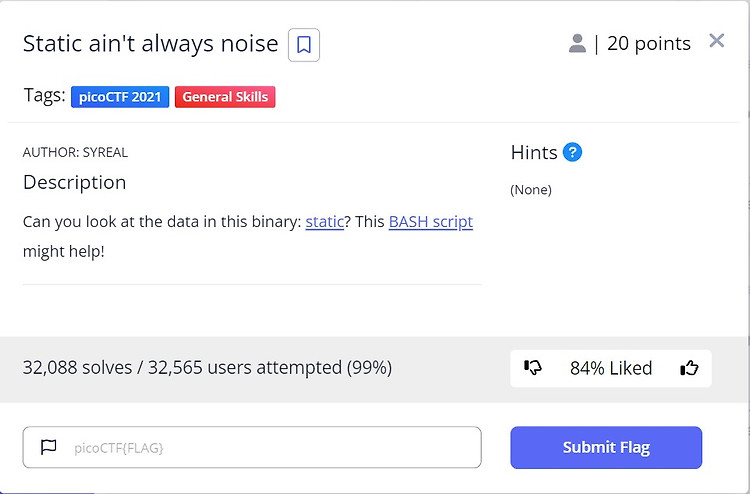The height and width of the screenshot is (494, 750).
Task: Select the challenge title text
Action: (x=151, y=44)
